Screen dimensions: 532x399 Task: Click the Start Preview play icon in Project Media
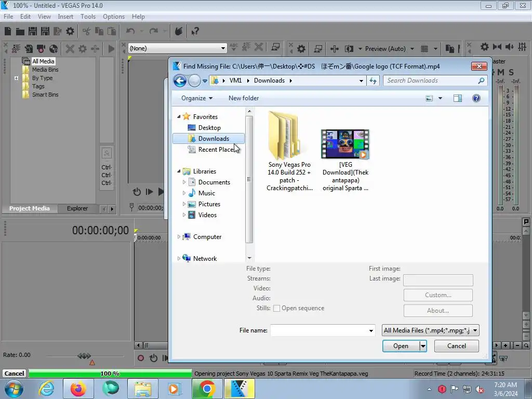point(111,49)
